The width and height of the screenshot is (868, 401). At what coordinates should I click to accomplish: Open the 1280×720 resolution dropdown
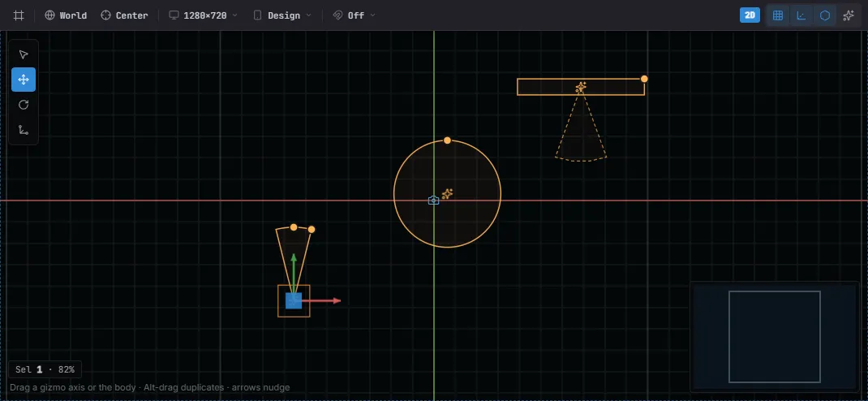tap(203, 15)
